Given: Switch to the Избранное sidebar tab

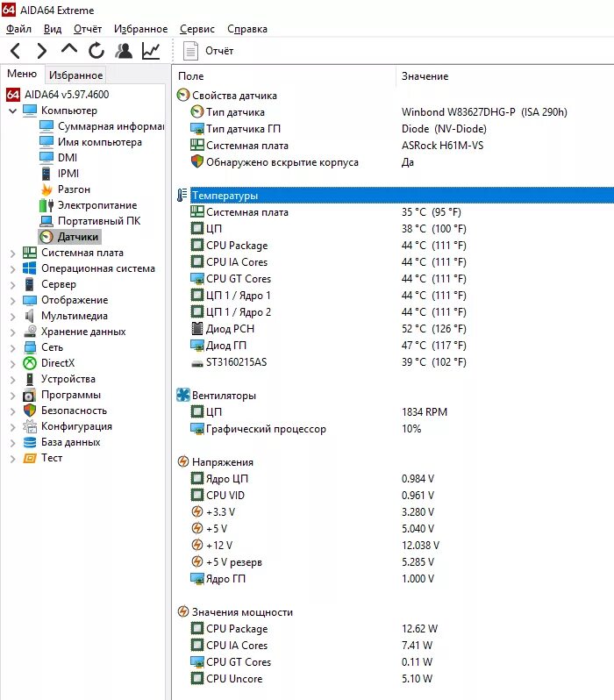Looking at the screenshot, I should pos(75,75).
